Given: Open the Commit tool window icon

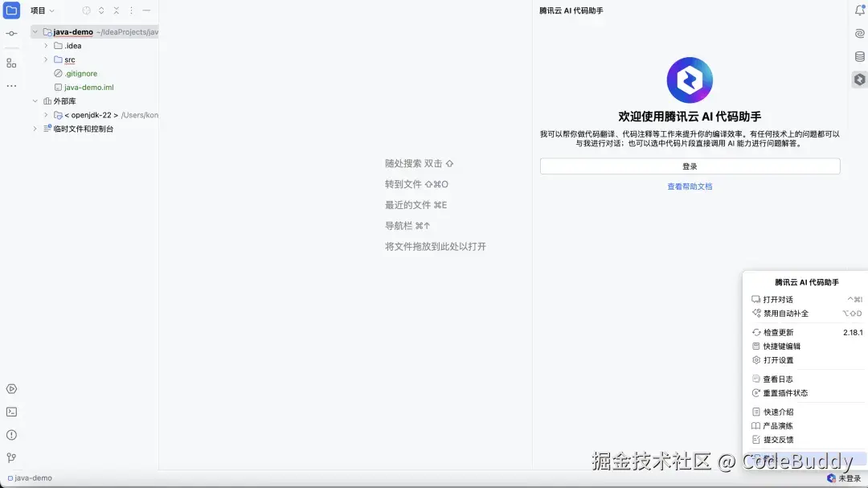Looking at the screenshot, I should 11,33.
